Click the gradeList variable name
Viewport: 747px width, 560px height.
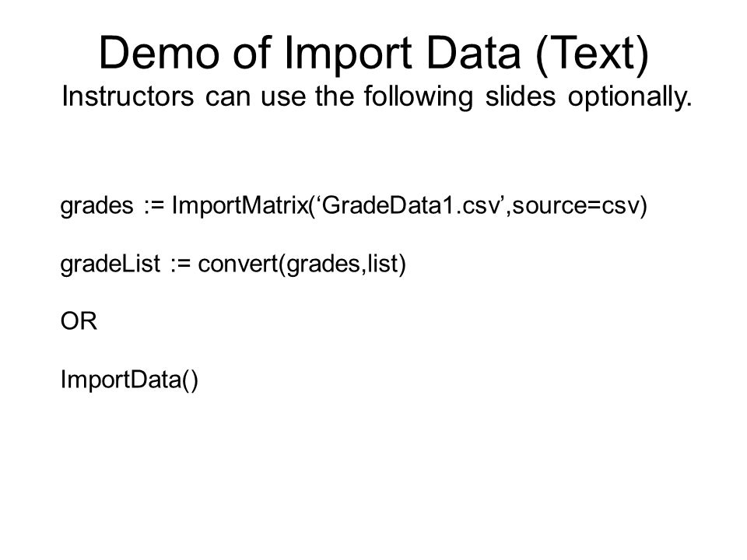point(110,264)
